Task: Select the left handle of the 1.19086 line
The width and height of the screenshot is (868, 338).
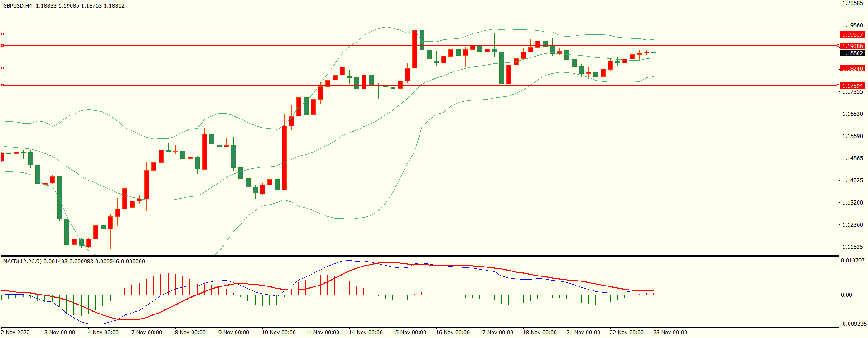Action: (x=2, y=46)
